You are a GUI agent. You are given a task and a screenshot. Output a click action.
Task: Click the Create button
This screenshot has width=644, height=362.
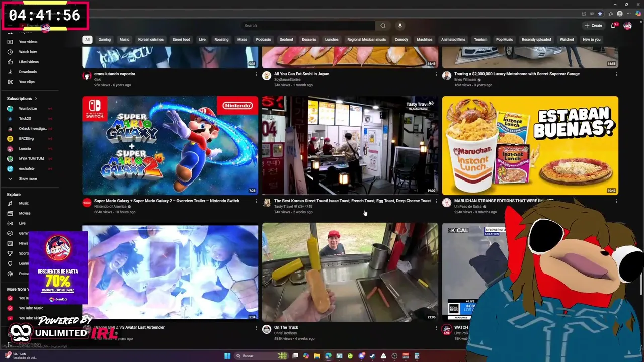click(x=594, y=26)
